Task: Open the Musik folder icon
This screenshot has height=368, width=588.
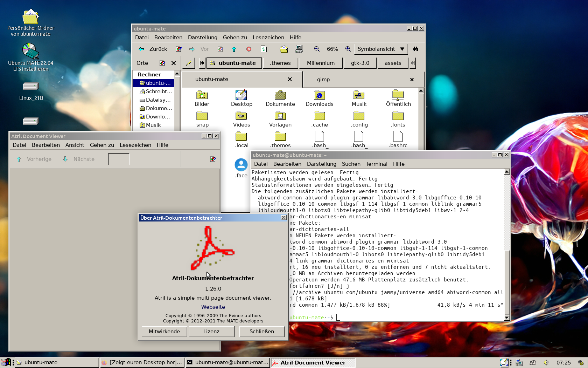Action: coord(359,95)
